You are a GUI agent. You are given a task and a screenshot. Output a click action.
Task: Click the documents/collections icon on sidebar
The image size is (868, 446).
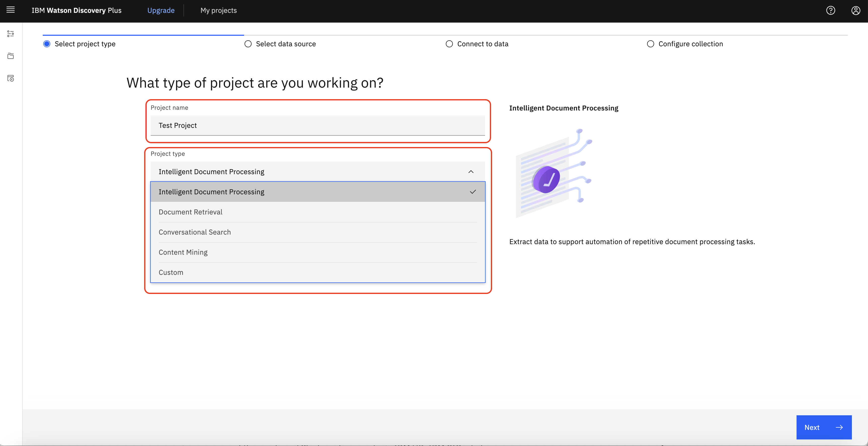(x=11, y=56)
